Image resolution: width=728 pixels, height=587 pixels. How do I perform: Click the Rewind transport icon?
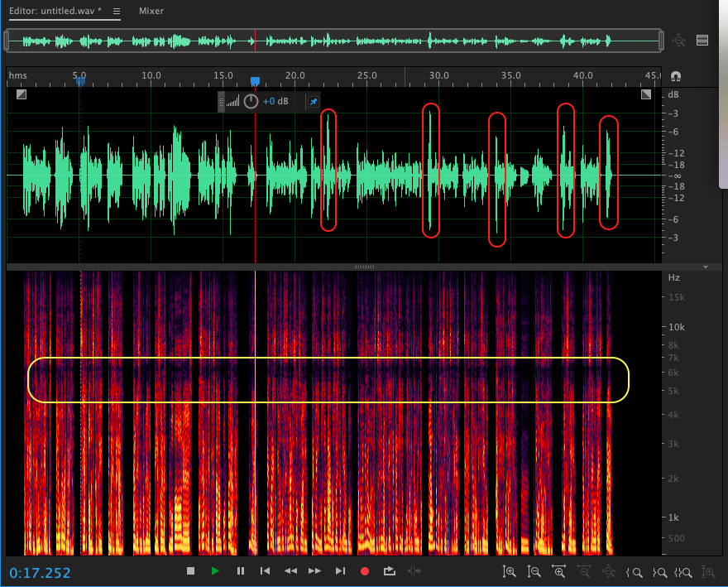pos(290,571)
